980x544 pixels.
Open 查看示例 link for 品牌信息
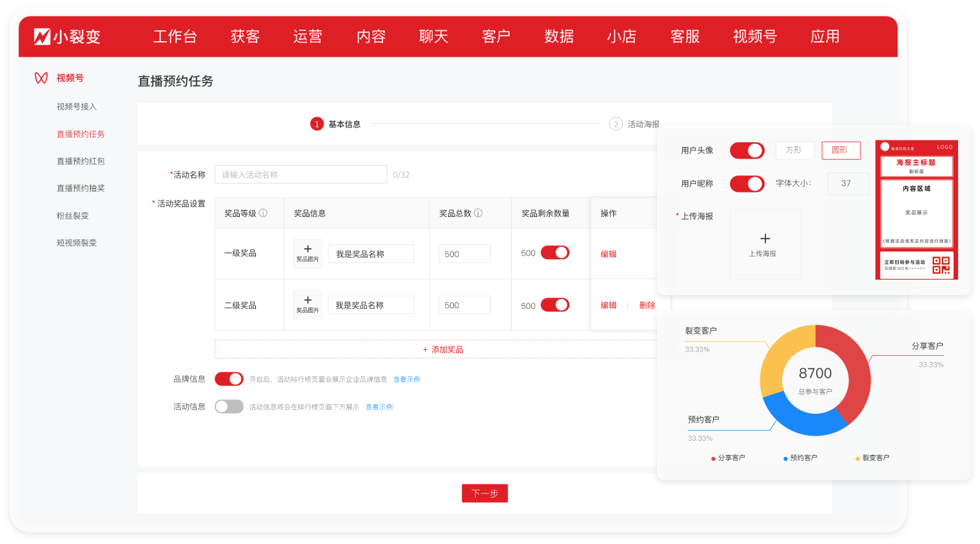point(407,380)
